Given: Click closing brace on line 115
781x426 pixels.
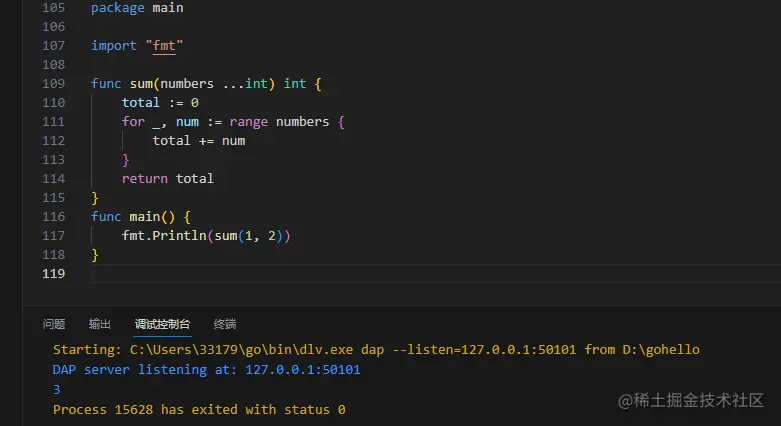Looking at the screenshot, I should (x=95, y=198).
